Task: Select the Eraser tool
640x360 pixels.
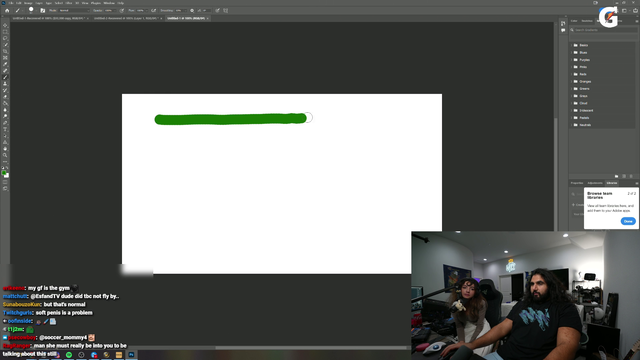Action: pyautogui.click(x=5, y=97)
